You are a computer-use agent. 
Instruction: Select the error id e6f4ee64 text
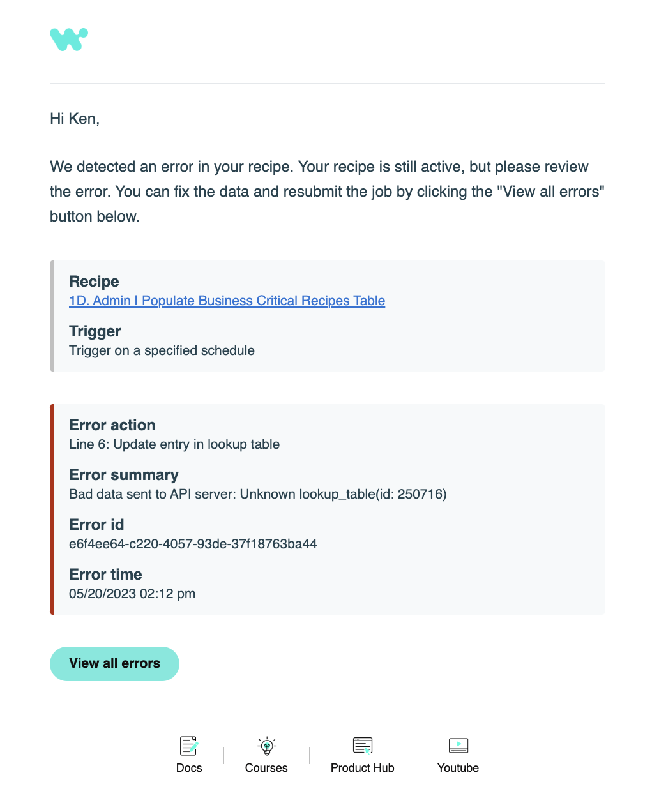coord(193,544)
